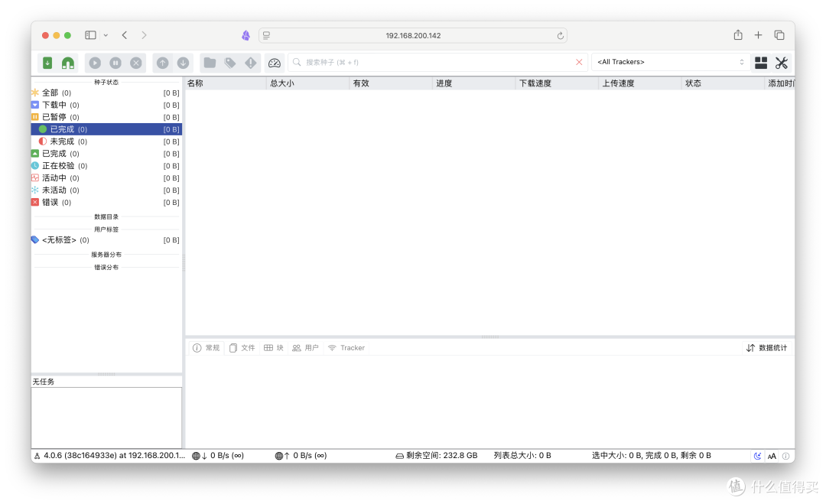Screen dimensions: 826x504
Task: Open a new Safari tab with plus
Action: pyautogui.click(x=758, y=35)
